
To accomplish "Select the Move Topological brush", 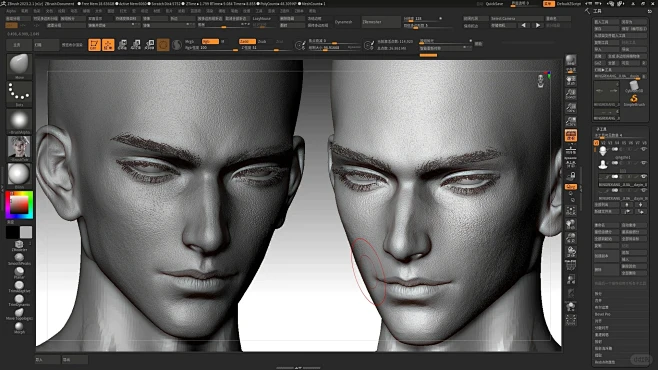I will click(19, 314).
